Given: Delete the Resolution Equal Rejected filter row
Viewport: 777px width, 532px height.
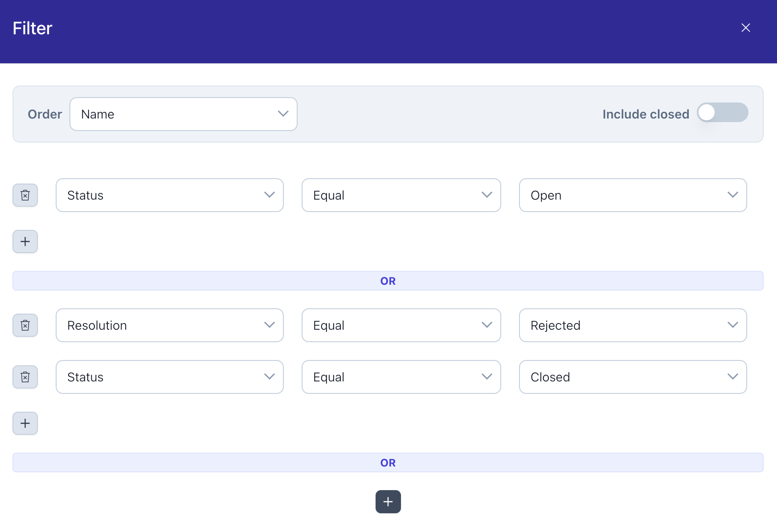Looking at the screenshot, I should pyautogui.click(x=25, y=325).
